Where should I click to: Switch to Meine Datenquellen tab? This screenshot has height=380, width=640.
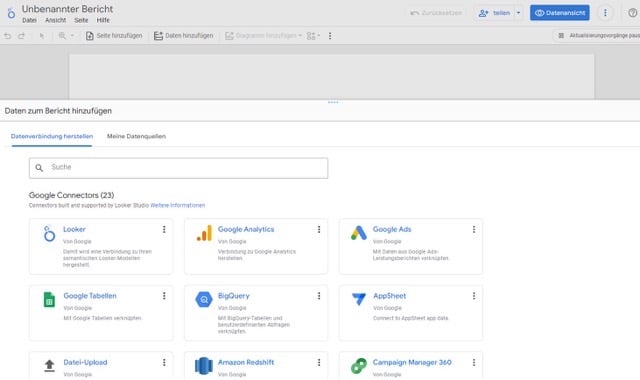(136, 136)
